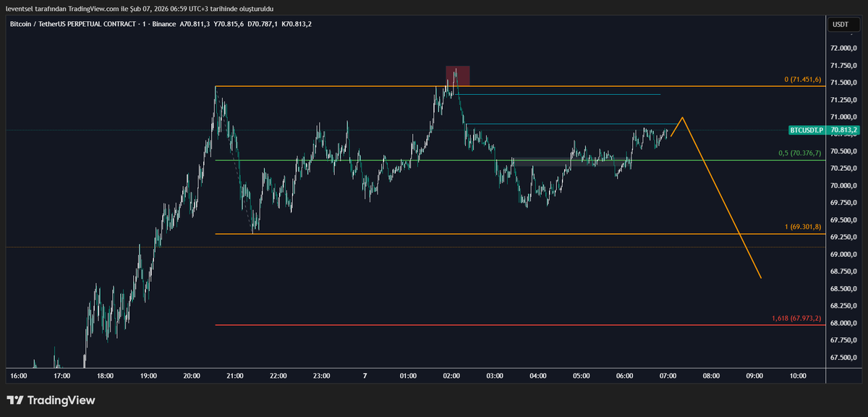Click the 69.500,0 price axis label

(x=843, y=220)
